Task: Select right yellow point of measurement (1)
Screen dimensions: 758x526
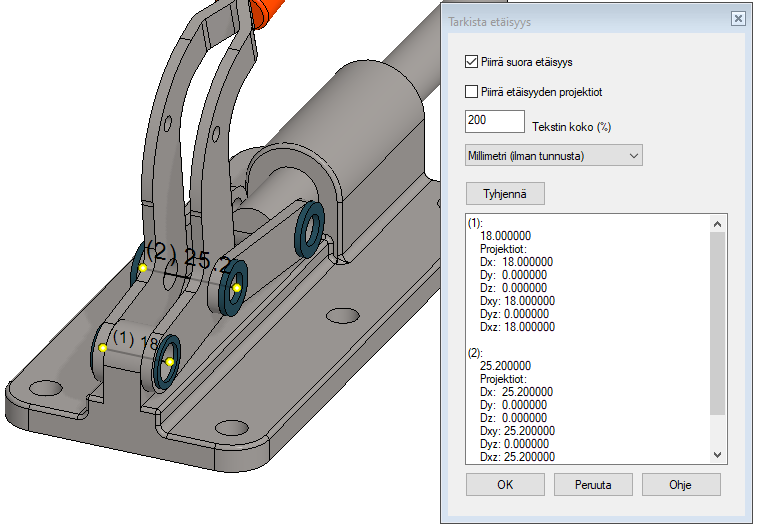Action: 170,362
